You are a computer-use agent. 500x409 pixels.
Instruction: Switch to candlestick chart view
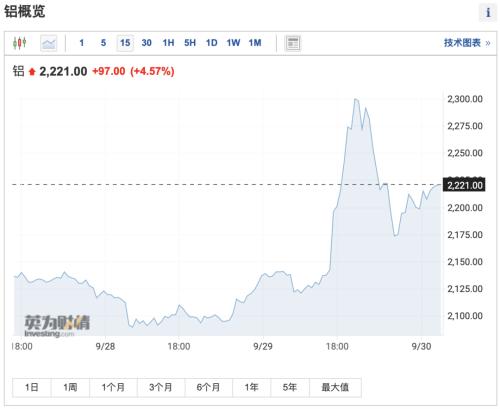[20, 43]
